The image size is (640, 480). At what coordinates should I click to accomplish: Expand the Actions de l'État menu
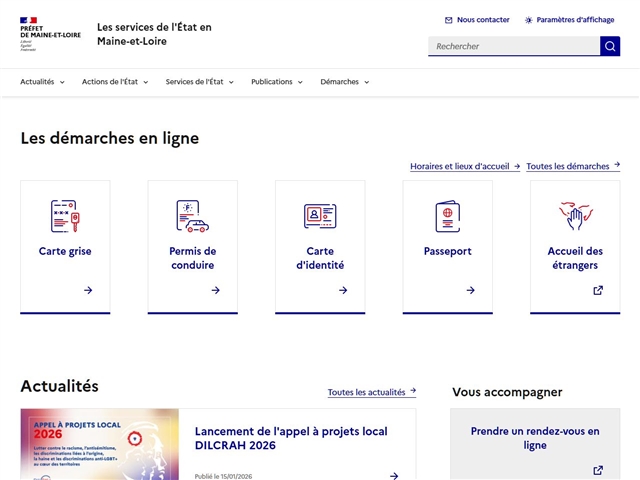click(115, 82)
